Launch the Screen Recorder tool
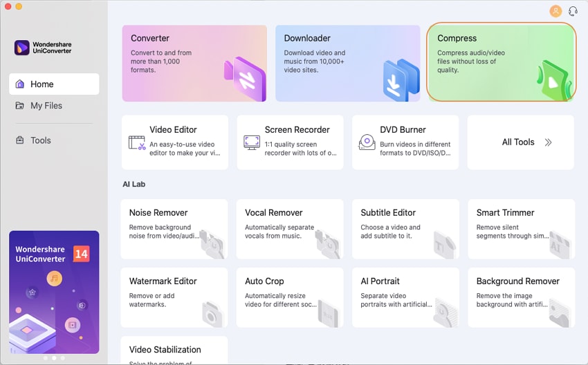The width and height of the screenshot is (588, 365). (290, 142)
